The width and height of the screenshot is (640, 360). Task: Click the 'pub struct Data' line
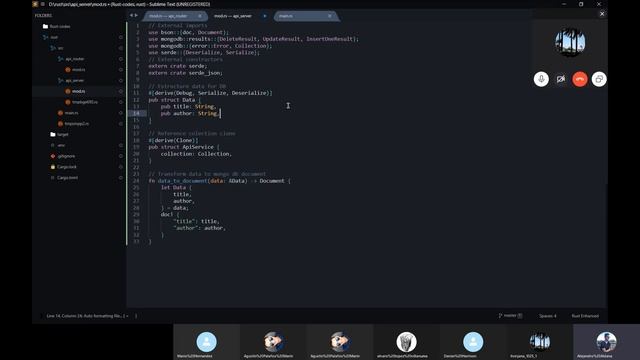(175, 100)
